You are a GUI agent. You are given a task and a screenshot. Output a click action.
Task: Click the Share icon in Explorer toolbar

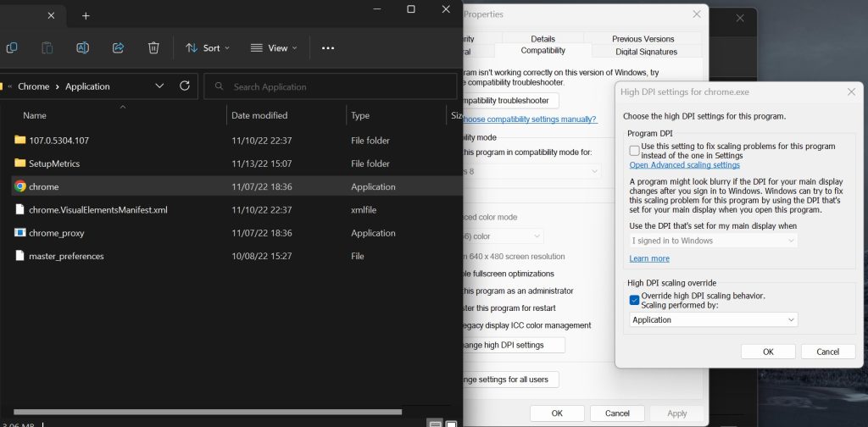point(119,48)
